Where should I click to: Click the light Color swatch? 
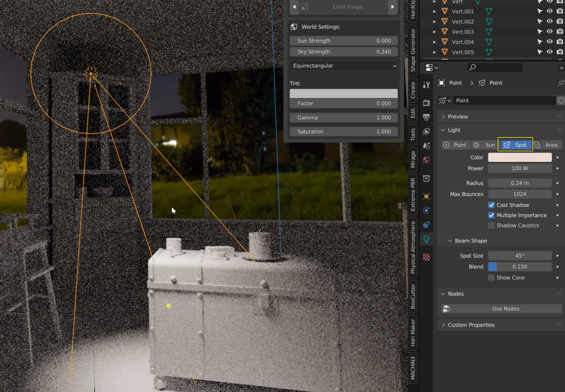(519, 157)
